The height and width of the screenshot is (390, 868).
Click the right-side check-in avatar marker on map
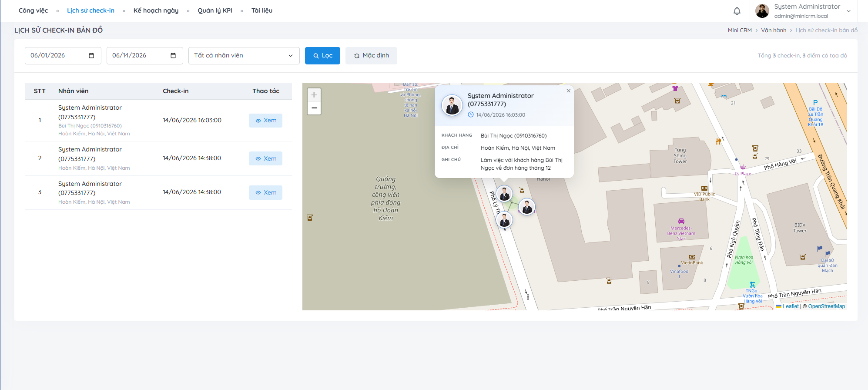(526, 207)
